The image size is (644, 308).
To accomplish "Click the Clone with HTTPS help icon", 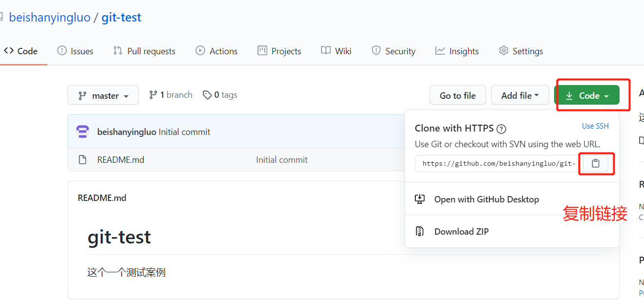I will click(x=501, y=129).
